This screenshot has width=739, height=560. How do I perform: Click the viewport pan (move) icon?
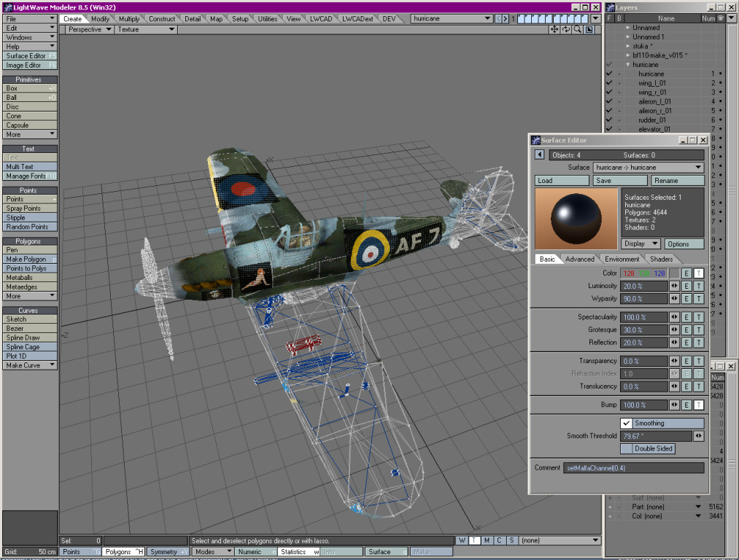[554, 30]
